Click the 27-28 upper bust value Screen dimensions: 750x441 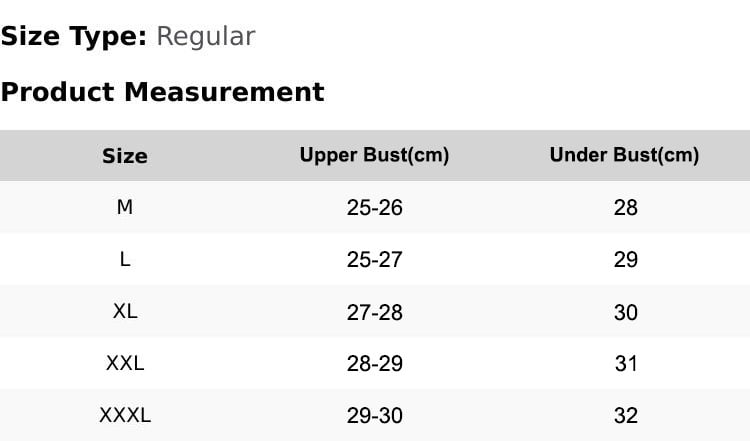coord(375,312)
